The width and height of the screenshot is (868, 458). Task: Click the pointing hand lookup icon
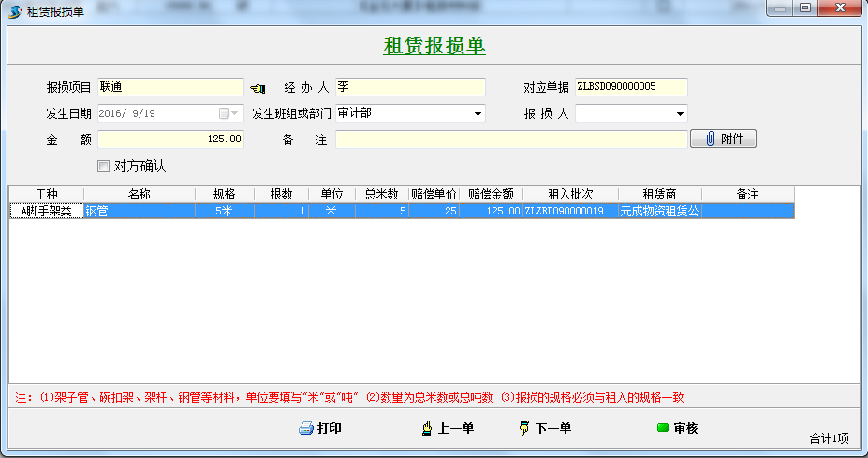pos(258,88)
